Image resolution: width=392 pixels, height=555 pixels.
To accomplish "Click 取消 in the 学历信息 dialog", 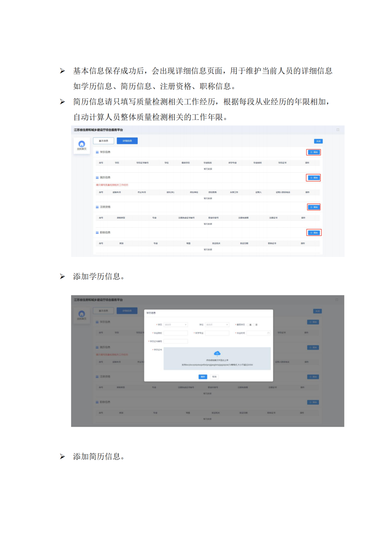I will pos(214,377).
